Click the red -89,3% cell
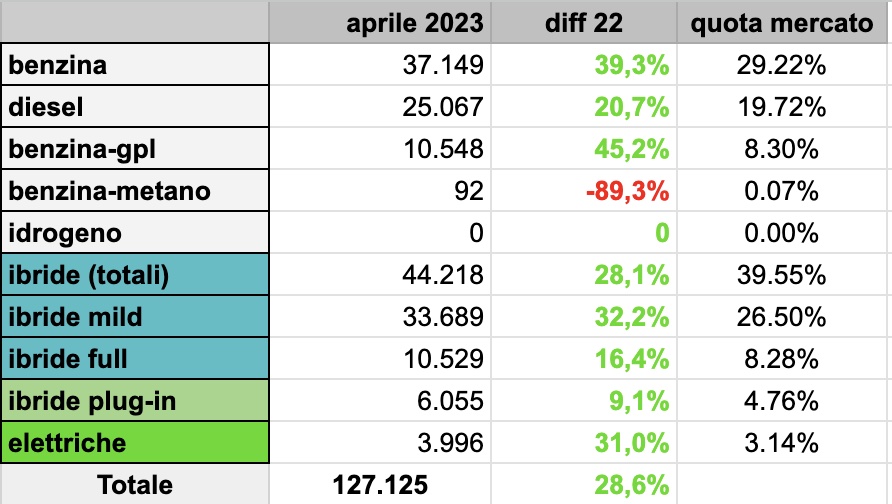 584,191
